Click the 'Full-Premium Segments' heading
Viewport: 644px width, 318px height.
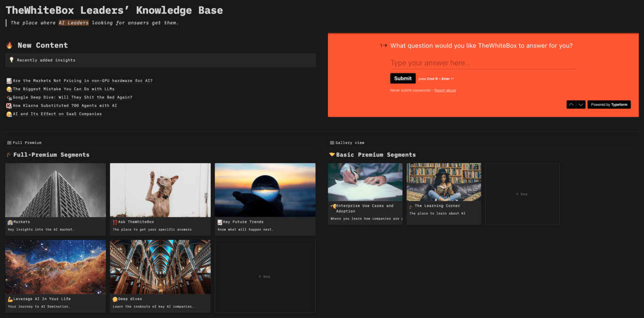[x=51, y=155]
